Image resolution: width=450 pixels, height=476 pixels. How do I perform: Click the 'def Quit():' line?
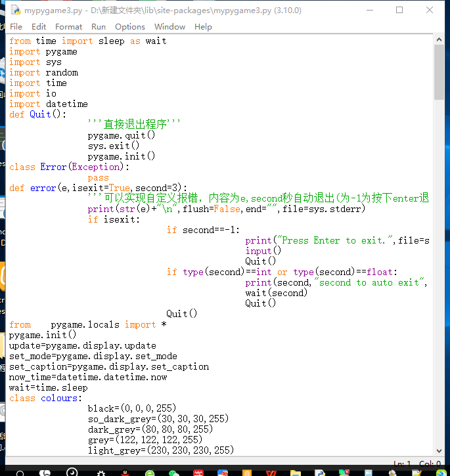(37, 114)
